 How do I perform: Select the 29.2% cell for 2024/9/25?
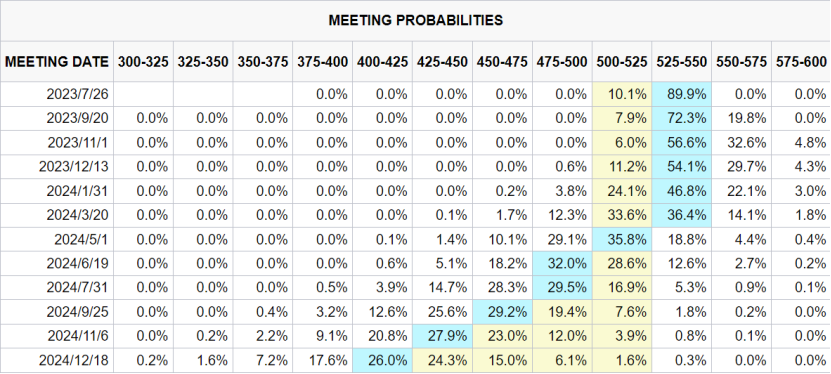point(502,312)
